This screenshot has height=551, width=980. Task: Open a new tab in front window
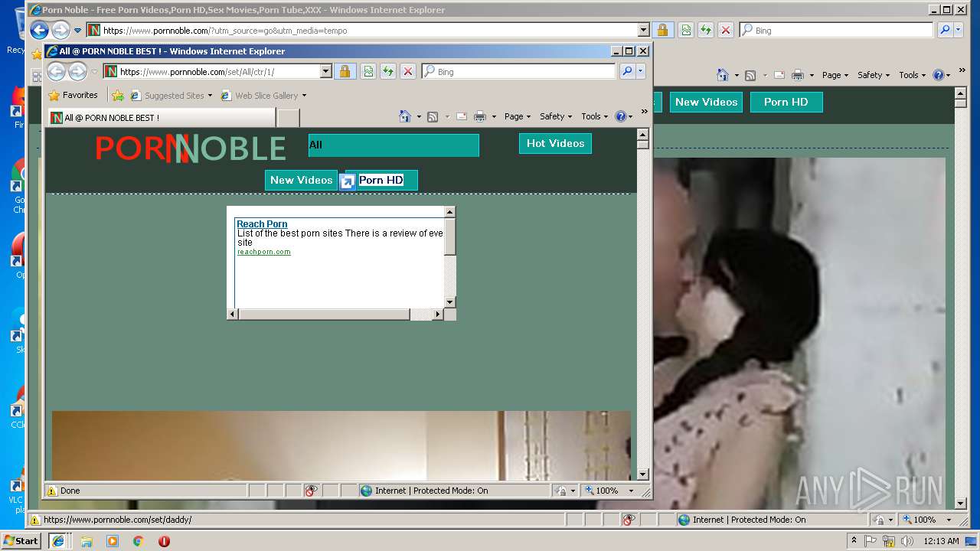(x=288, y=117)
